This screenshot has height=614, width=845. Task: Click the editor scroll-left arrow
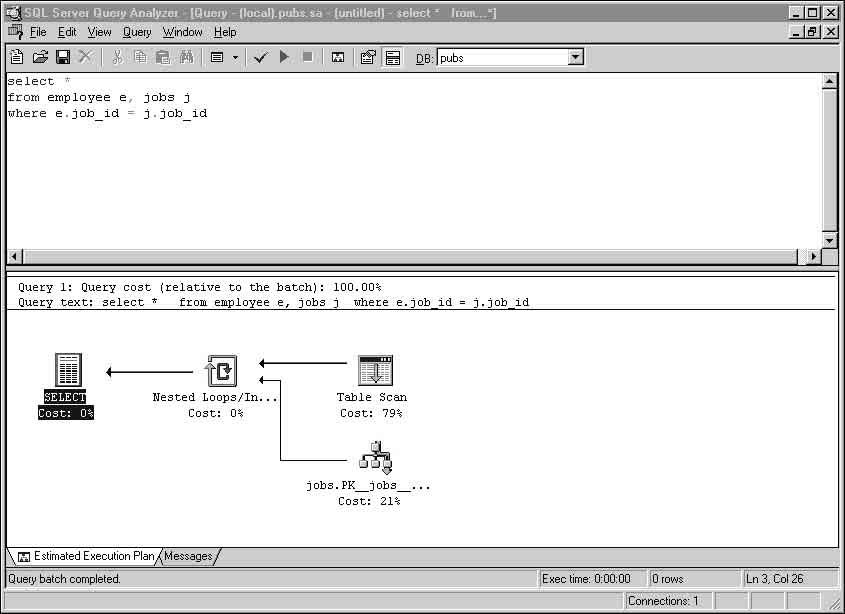click(15, 257)
